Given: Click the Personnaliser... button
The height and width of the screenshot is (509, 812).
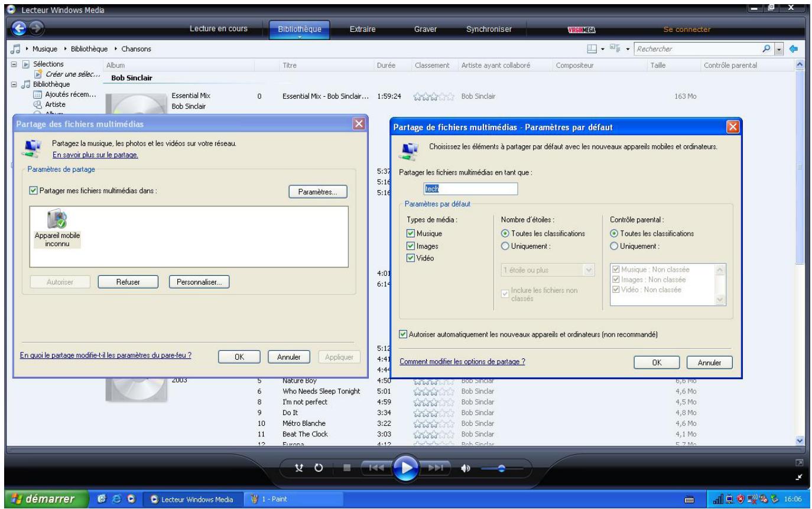Looking at the screenshot, I should coord(199,282).
